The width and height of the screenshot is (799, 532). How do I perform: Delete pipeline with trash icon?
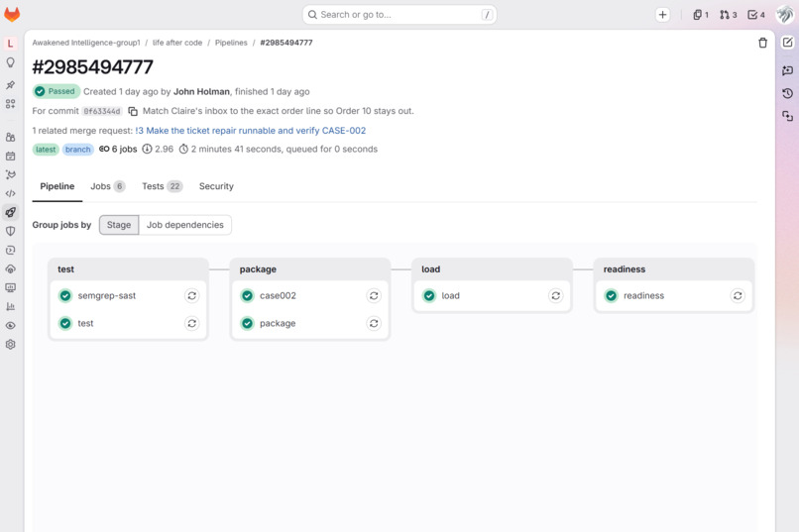(x=762, y=43)
